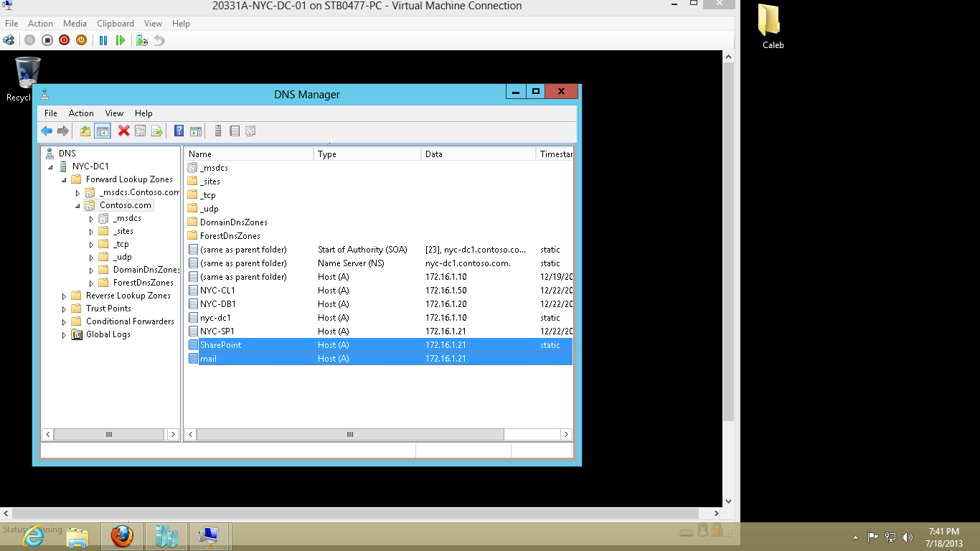Open DNS Manager Help menu

tap(143, 113)
